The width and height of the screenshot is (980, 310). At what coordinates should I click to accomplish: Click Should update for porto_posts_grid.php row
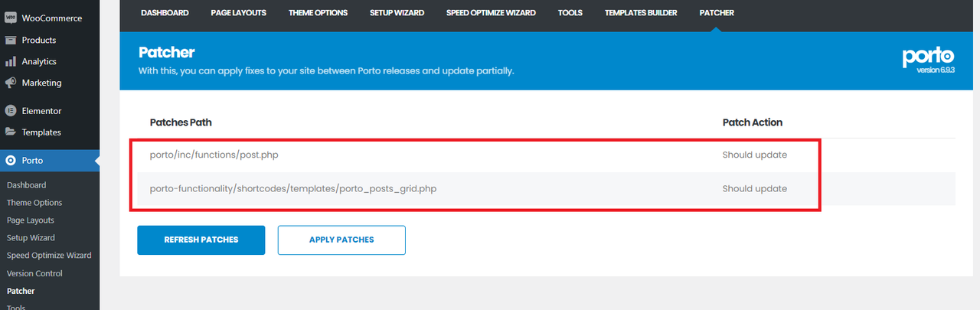point(755,188)
